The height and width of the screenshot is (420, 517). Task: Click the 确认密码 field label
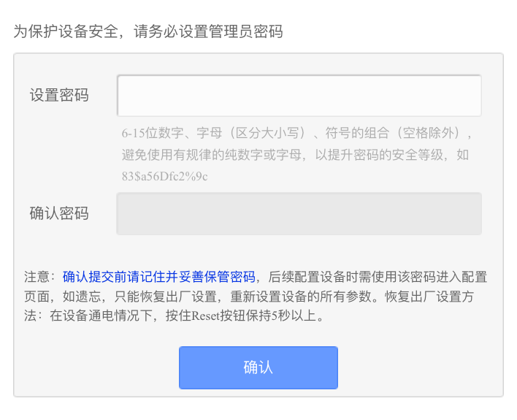point(59,213)
